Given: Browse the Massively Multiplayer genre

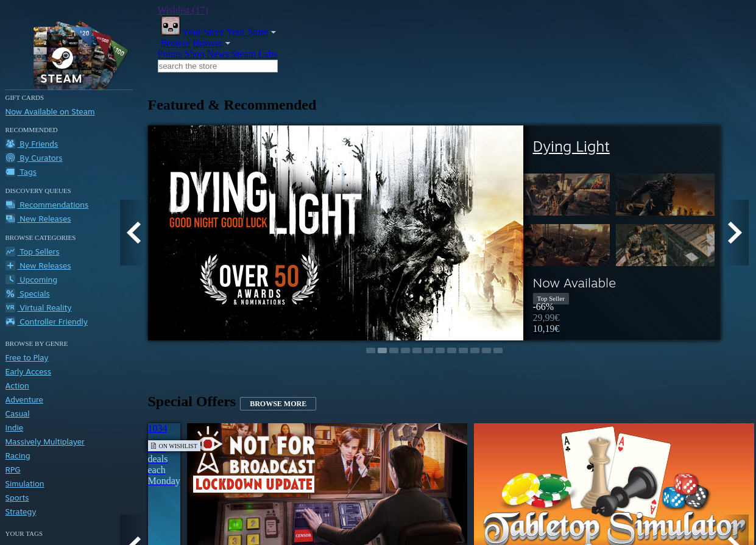Looking at the screenshot, I should click(x=45, y=441).
